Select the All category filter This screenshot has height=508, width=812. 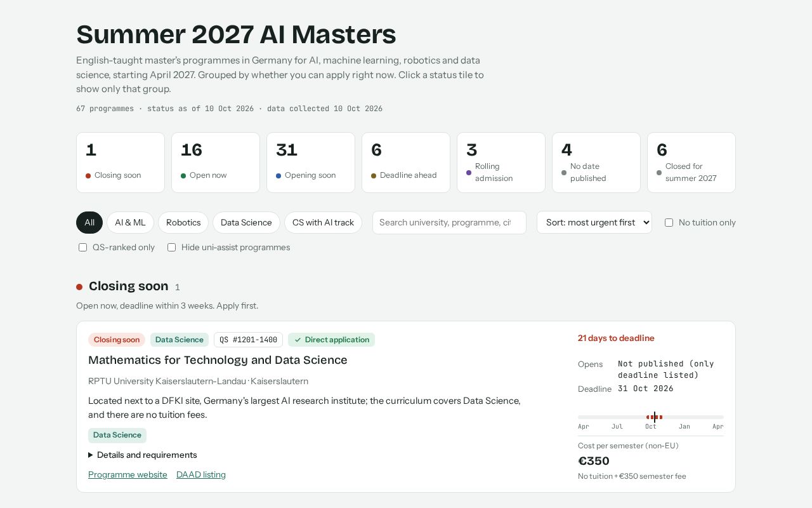coord(89,222)
